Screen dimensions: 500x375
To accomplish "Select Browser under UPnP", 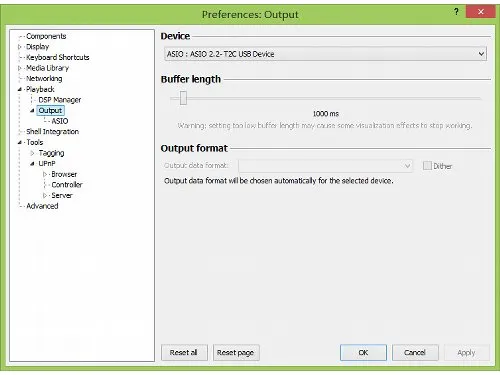I will [64, 174].
